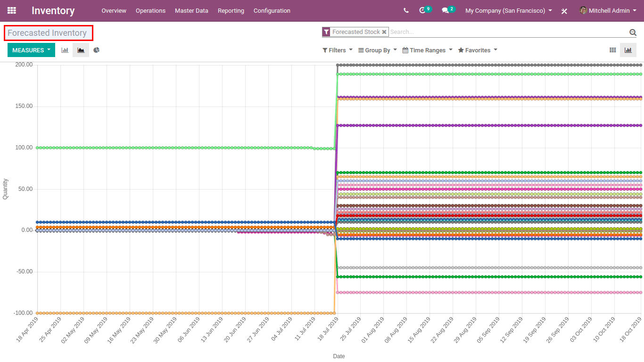This screenshot has width=644, height=362.
Task: Open the Mitchell Admin user menu
Action: (x=608, y=10)
